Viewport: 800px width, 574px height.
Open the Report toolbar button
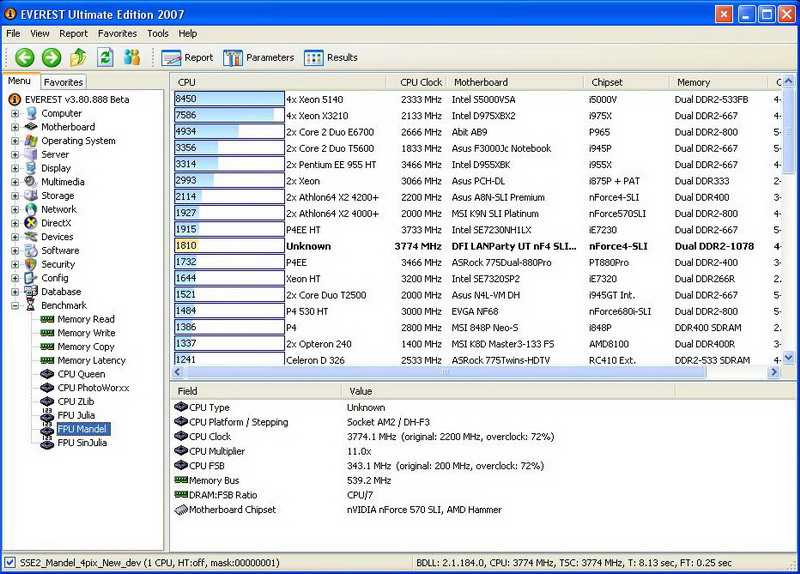[187, 58]
